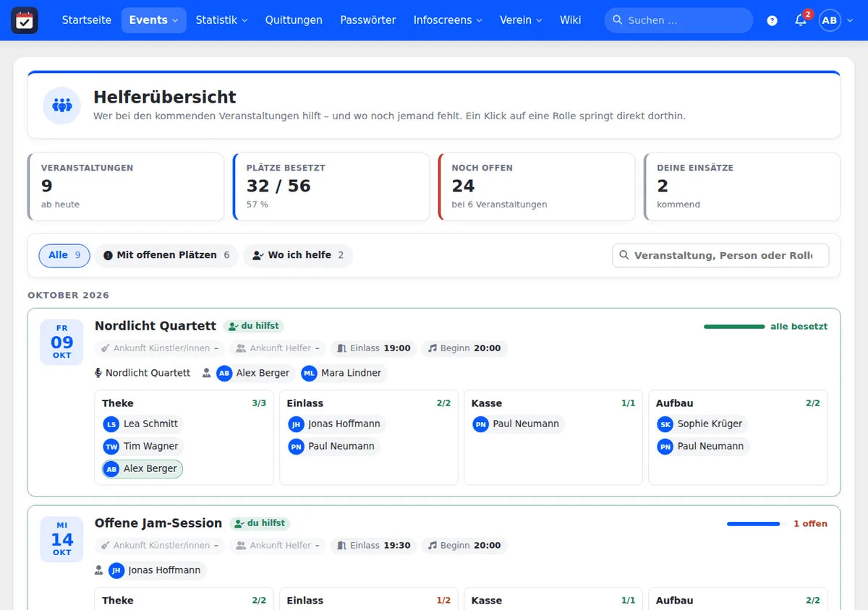Click the guitar icon in Nordlicht's Ankunft Künstler/innen

[x=106, y=348]
